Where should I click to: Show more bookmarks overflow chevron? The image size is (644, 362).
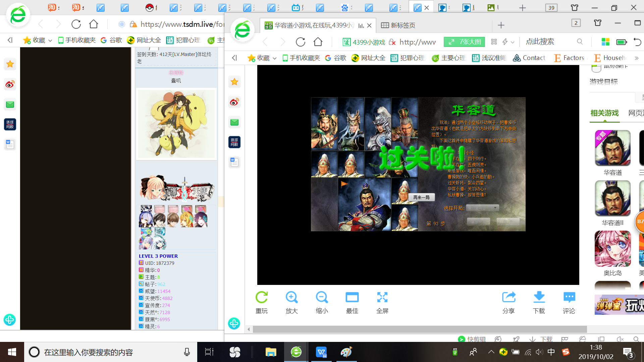coord(637,58)
